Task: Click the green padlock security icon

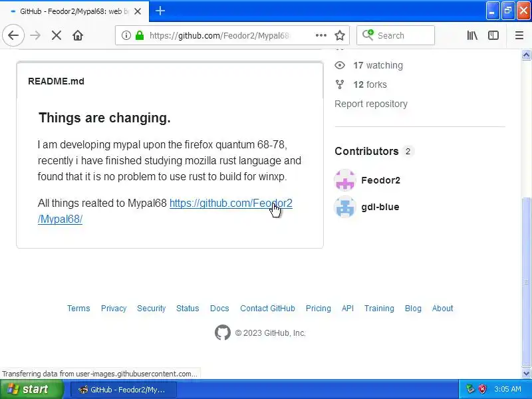Action: pyautogui.click(x=140, y=35)
